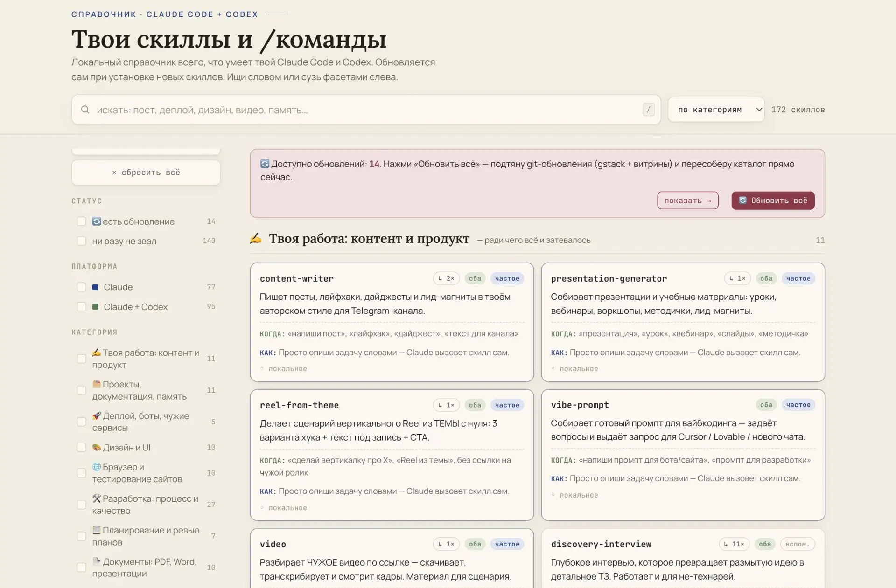Click clipboard icon of 'Планирование и ревью'
896x588 pixels.
coord(97,530)
